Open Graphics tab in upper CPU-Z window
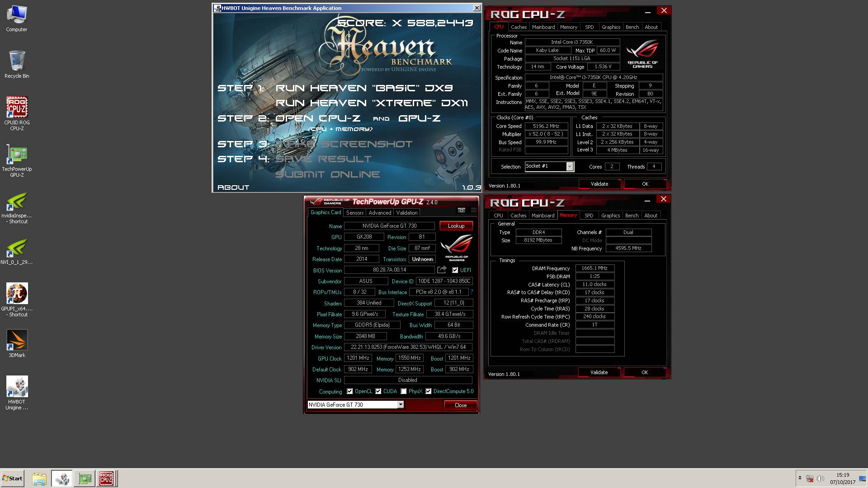This screenshot has width=868, height=488. coord(611,27)
